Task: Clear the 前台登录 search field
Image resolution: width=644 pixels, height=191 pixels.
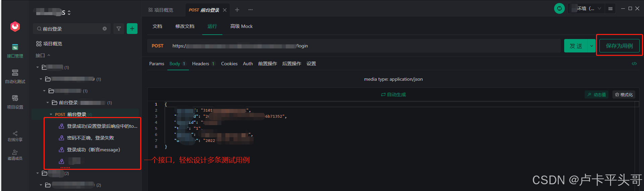Action: point(105,29)
